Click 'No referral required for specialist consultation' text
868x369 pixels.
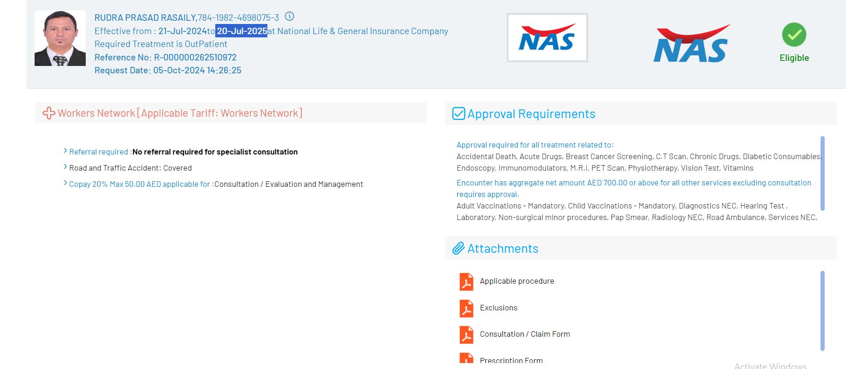pyautogui.click(x=215, y=152)
